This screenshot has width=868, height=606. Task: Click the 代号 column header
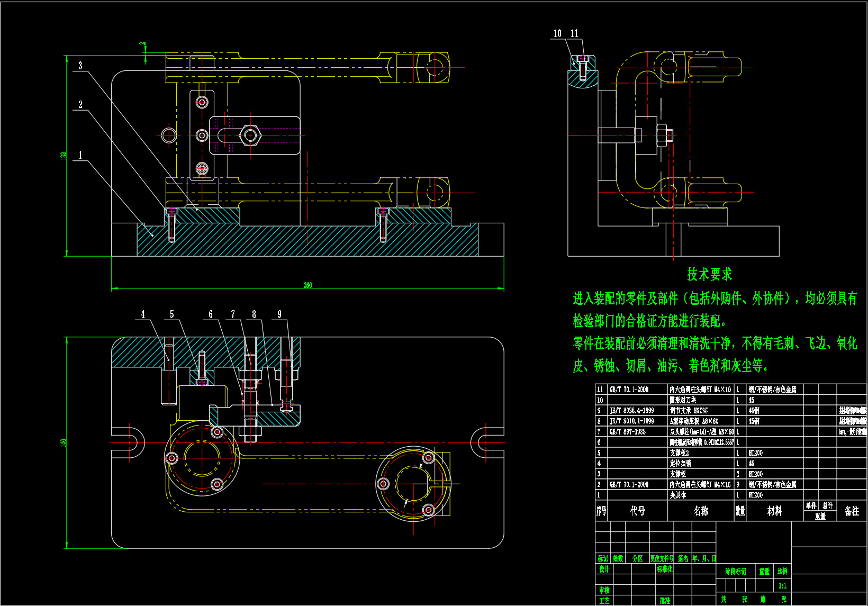(x=637, y=511)
